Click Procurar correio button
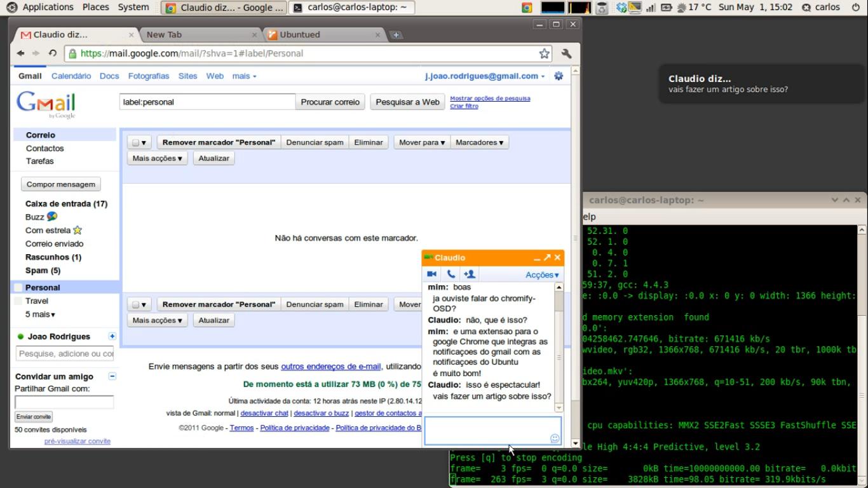This screenshot has height=488, width=868. pos(330,102)
